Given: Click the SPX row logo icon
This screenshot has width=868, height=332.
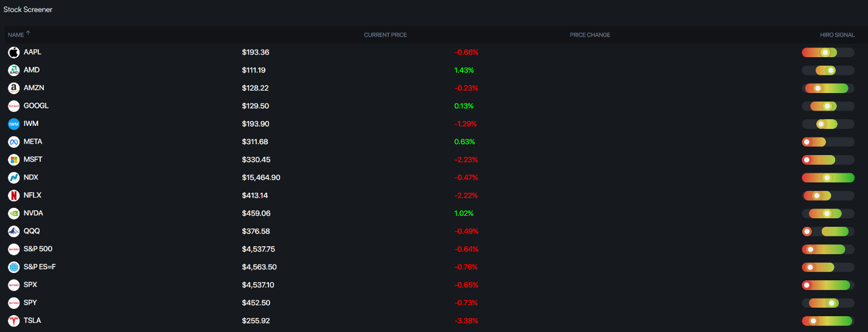Looking at the screenshot, I should click(13, 285).
